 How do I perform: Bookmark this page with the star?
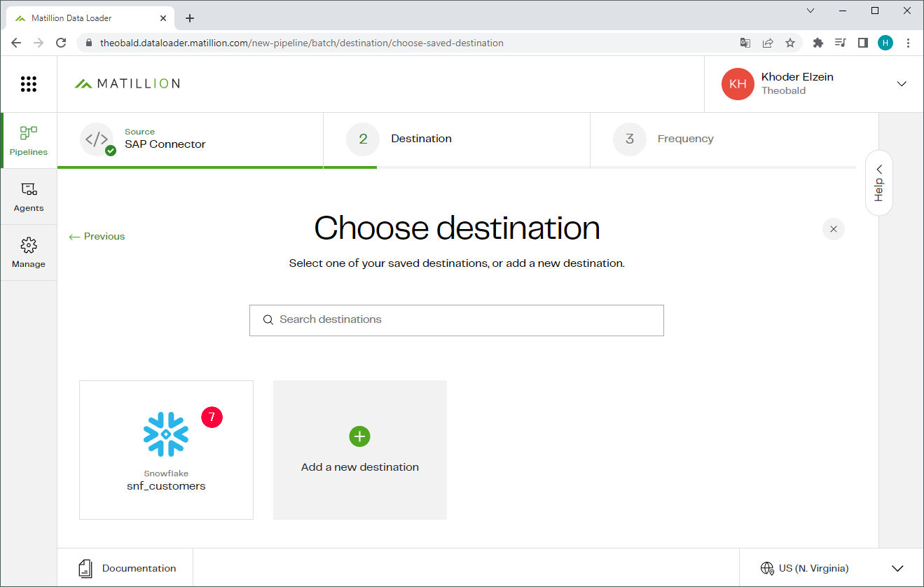(x=790, y=43)
